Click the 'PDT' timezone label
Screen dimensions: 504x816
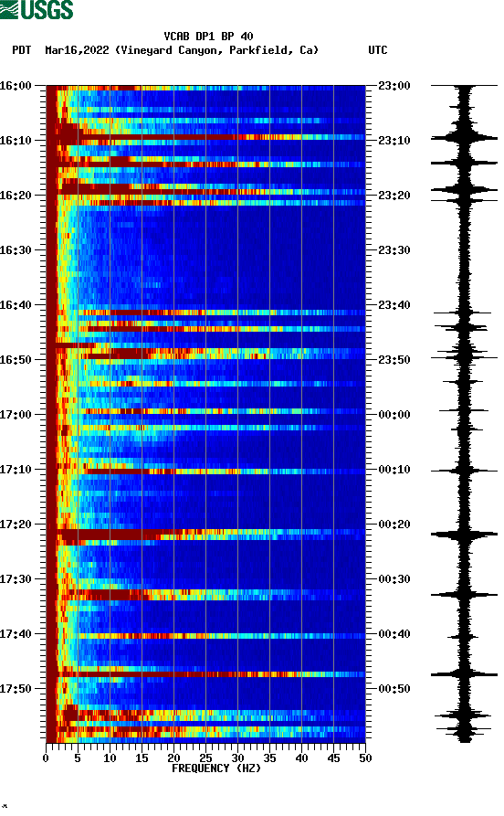click(x=21, y=50)
